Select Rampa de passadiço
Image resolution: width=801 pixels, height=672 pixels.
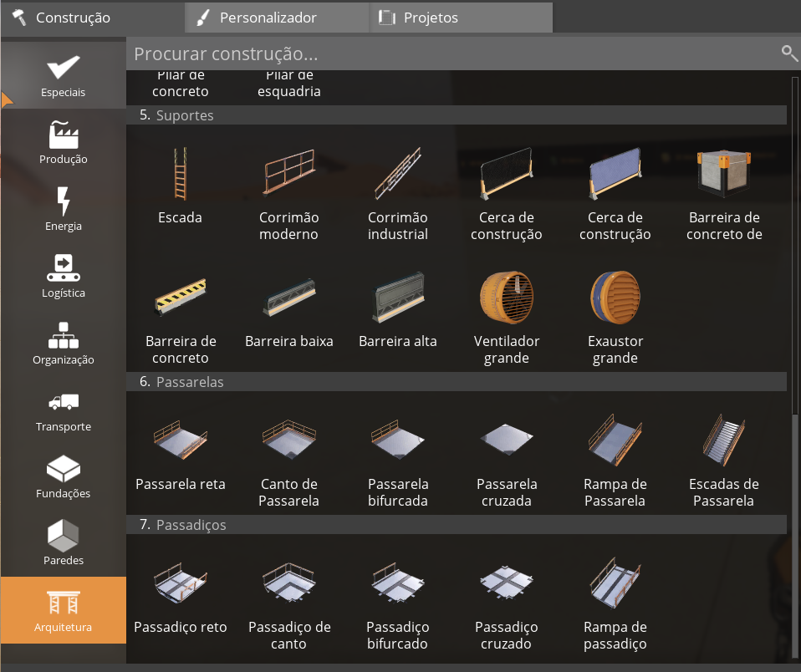coord(615,603)
